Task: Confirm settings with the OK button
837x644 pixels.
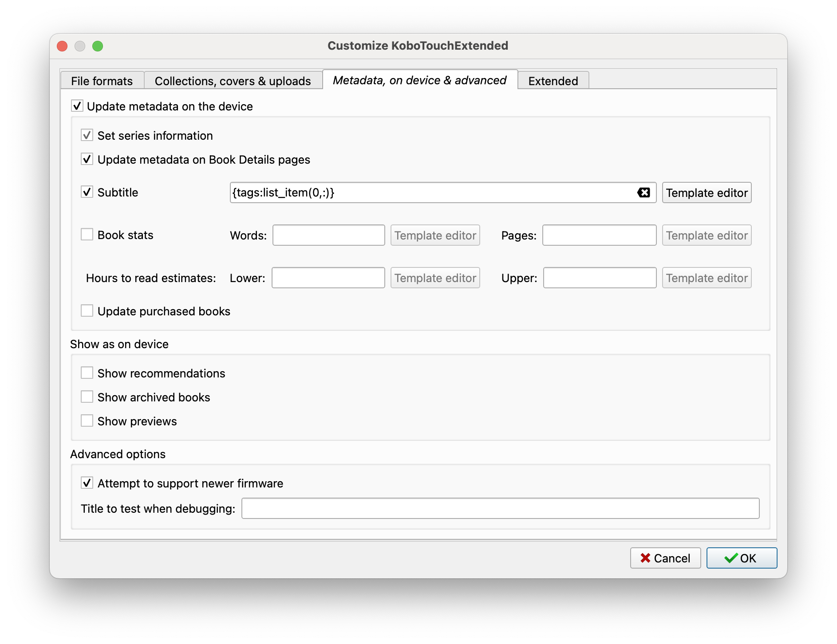Action: pyautogui.click(x=742, y=558)
